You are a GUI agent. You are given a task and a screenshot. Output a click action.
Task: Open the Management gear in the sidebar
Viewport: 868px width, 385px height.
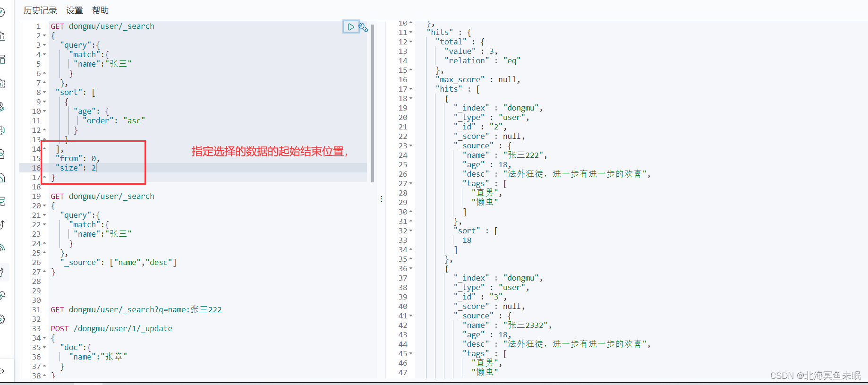click(x=2, y=319)
